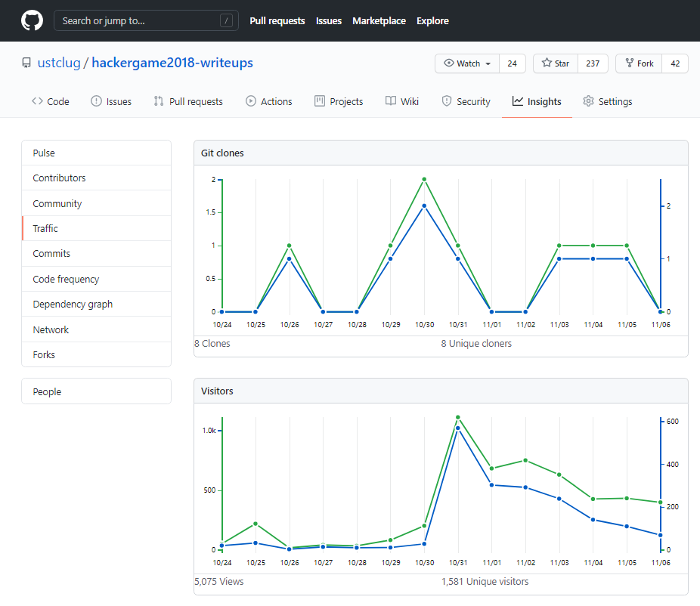Open Code frequency in sidebar
700x606 pixels.
97,279
